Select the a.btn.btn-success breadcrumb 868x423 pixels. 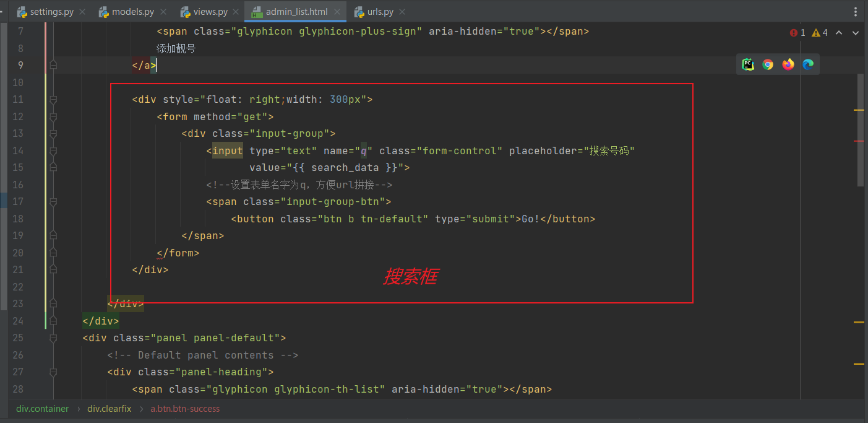184,409
